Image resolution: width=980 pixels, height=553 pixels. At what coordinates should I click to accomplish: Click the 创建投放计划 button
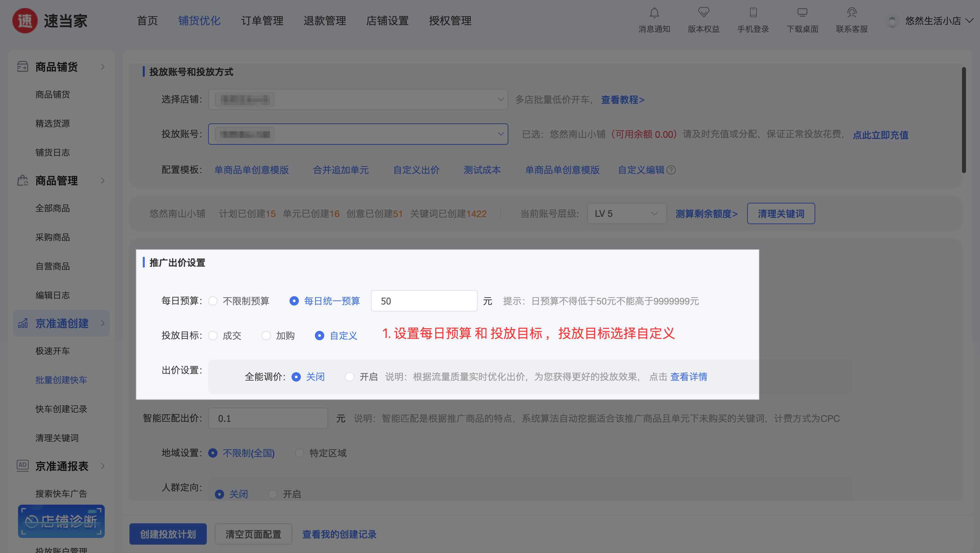click(168, 534)
